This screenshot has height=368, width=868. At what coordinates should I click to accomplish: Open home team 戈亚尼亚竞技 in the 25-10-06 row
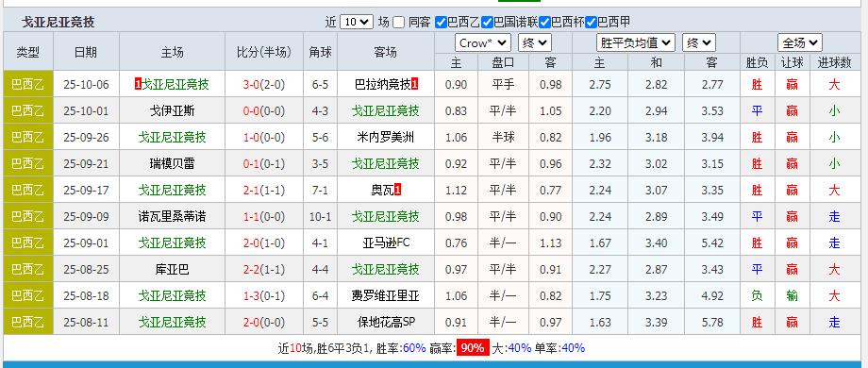coord(175,85)
